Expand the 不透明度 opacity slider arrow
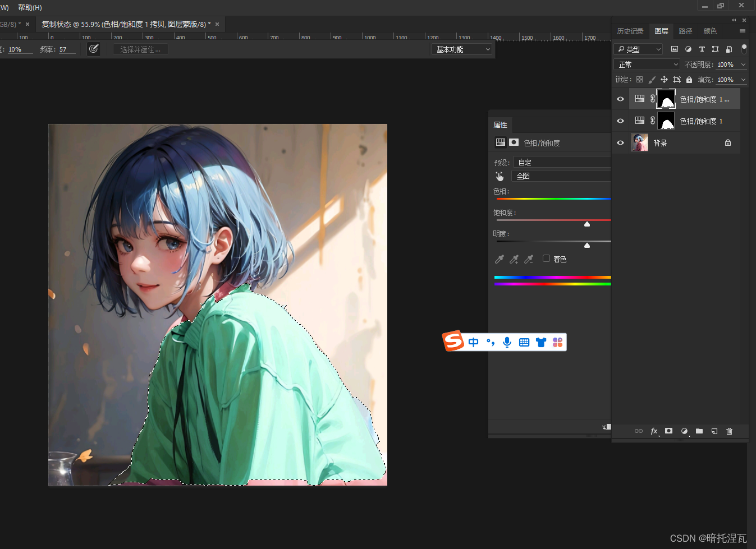Screen dimensions: 756x549 click(x=743, y=64)
